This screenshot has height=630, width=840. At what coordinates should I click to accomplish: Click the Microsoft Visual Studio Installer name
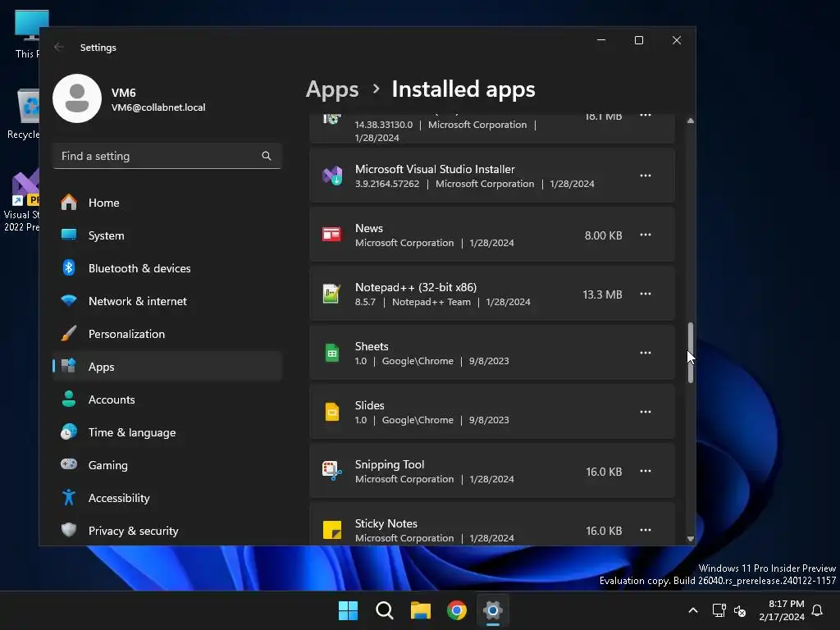435,169
